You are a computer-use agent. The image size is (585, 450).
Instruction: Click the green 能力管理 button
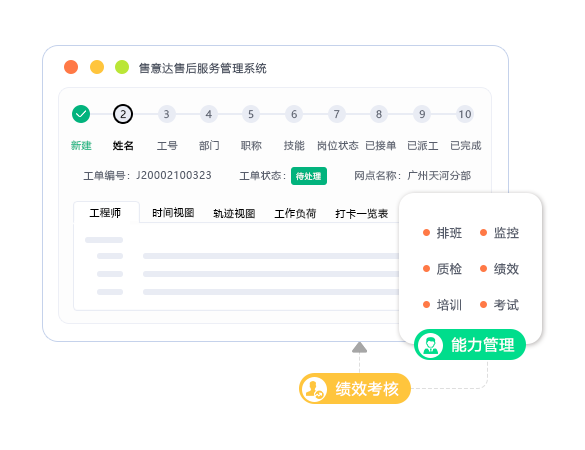click(x=470, y=345)
